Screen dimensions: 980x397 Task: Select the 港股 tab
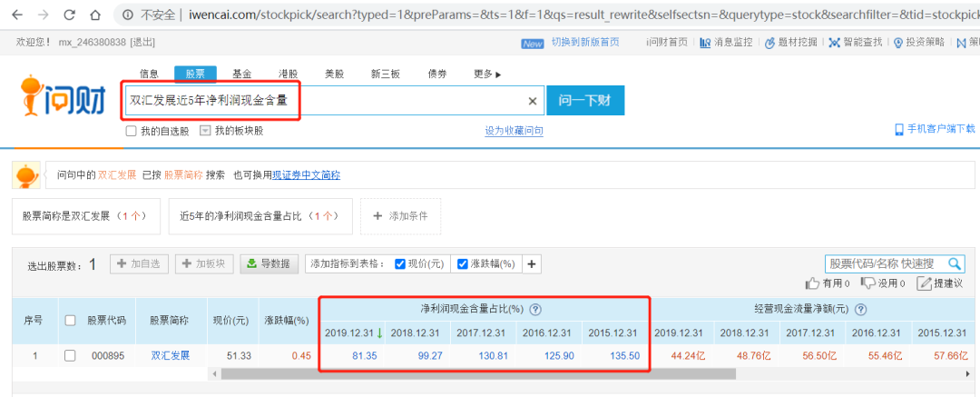click(288, 74)
